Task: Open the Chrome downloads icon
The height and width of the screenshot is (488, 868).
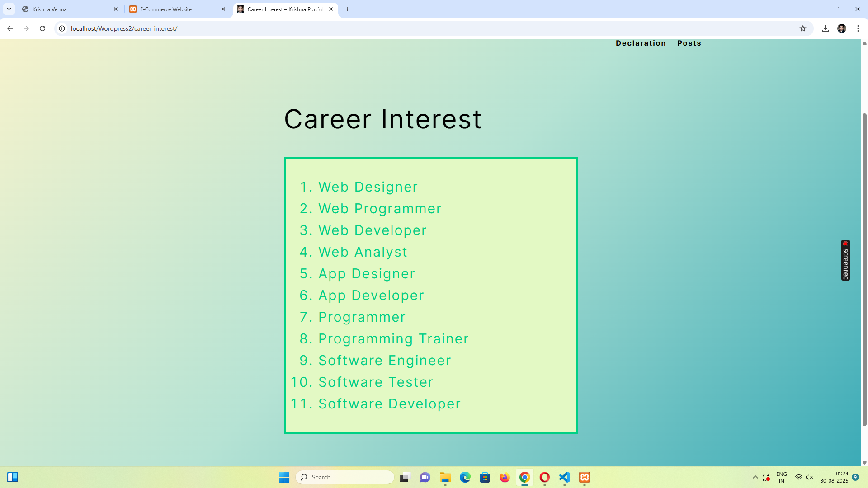Action: click(826, 28)
